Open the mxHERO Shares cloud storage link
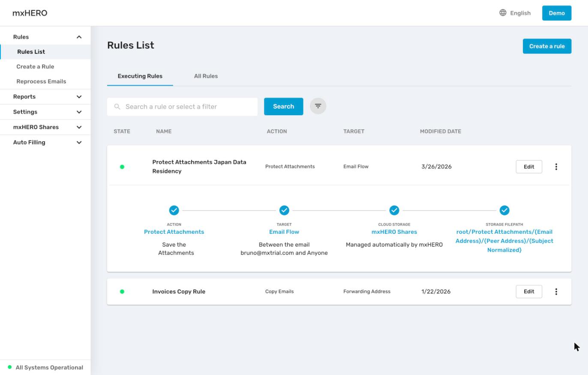This screenshot has width=588, height=375. (394, 232)
